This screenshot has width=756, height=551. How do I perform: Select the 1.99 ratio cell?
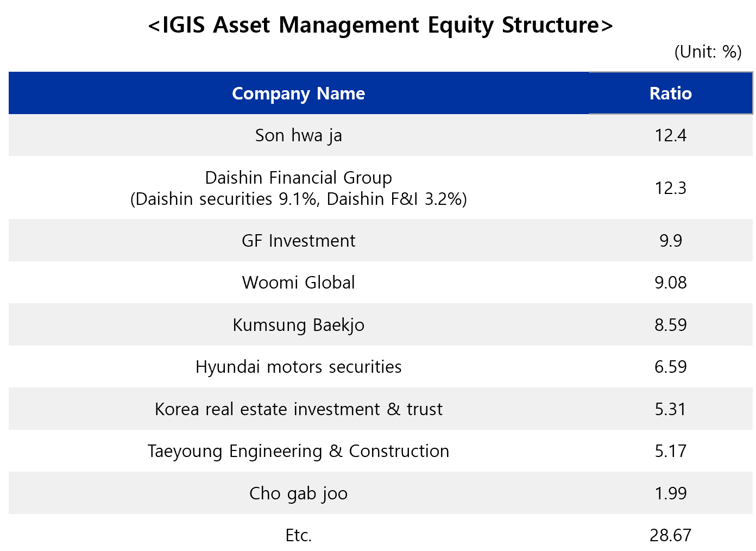pos(671,493)
